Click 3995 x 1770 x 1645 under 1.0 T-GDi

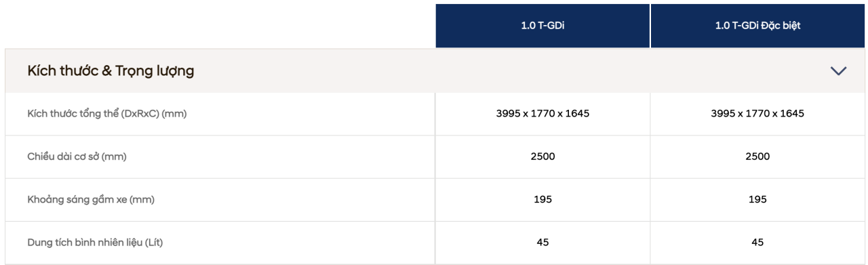click(542, 113)
